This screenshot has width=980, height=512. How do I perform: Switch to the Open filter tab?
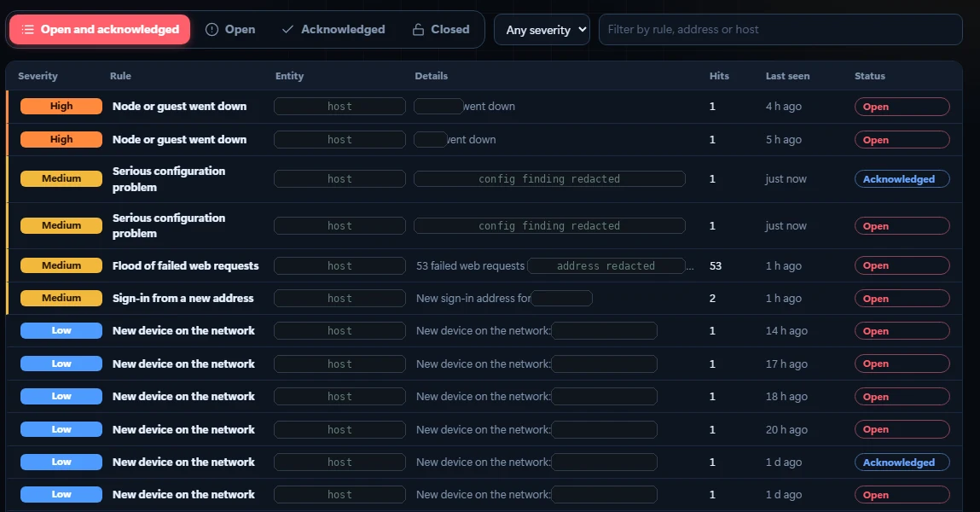(x=230, y=29)
